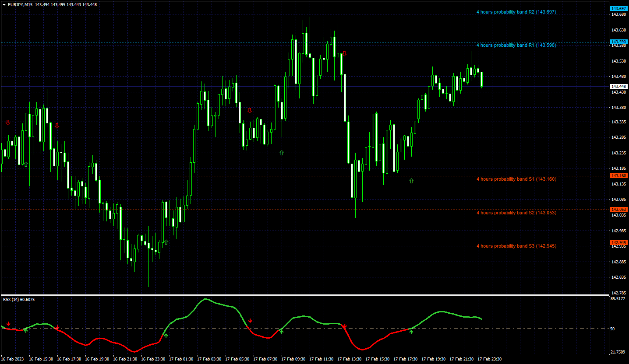629x364 pixels.
Task: Select the orange 142.945 price tag on axis
Action: tap(619, 242)
